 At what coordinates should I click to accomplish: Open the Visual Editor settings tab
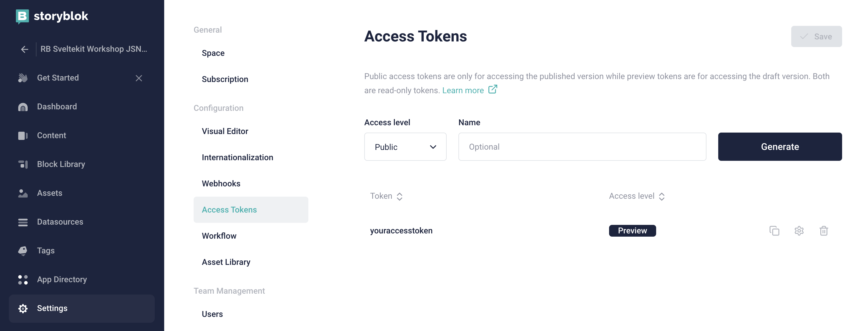tap(225, 131)
